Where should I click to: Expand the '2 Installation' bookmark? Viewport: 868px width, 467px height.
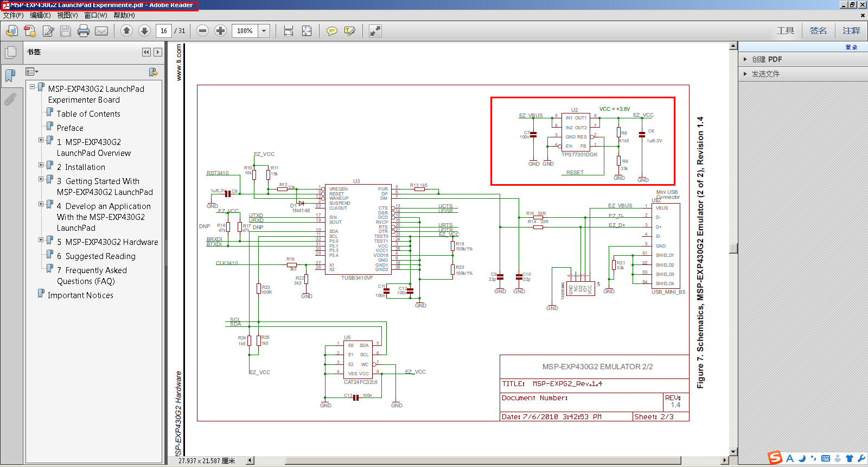[41, 165]
